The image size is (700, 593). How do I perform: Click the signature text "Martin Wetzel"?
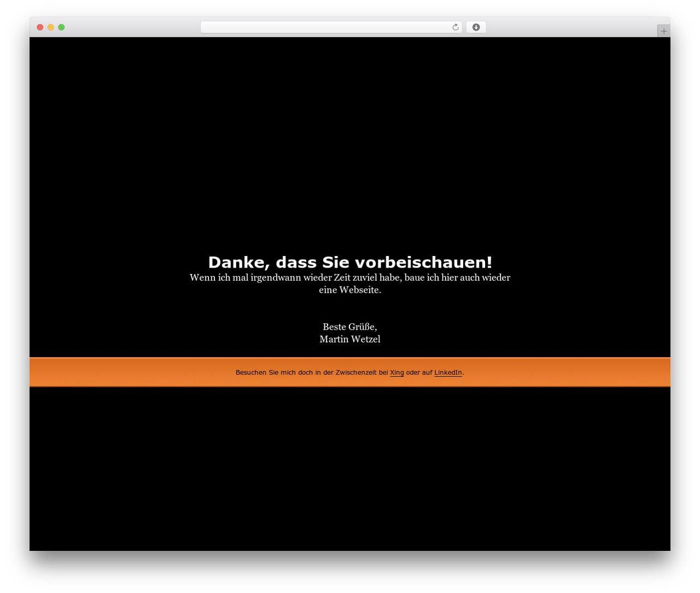tap(350, 339)
